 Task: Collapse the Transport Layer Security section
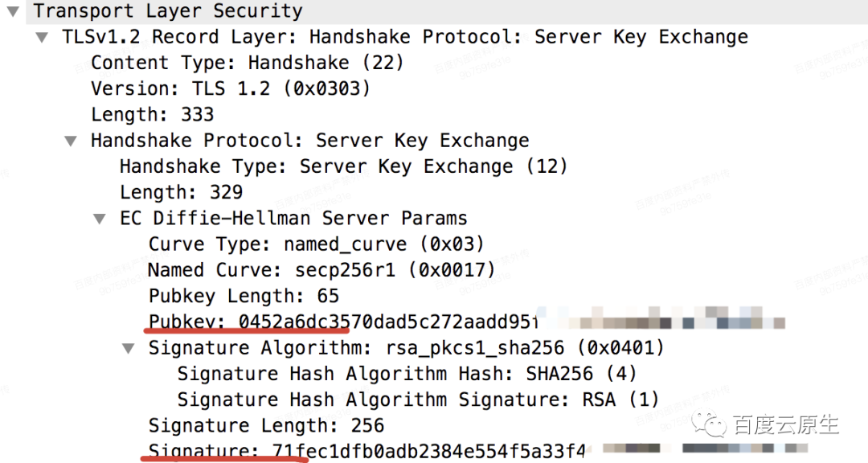14,11
